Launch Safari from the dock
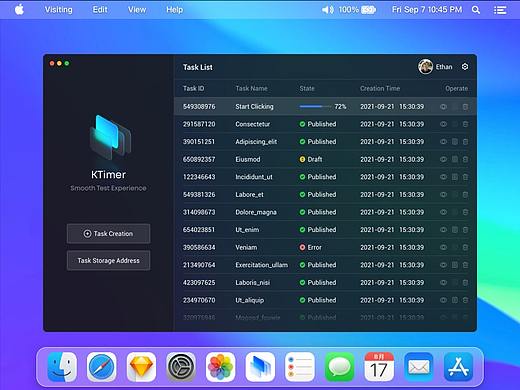Image resolution: width=520 pixels, height=390 pixels. (102, 367)
